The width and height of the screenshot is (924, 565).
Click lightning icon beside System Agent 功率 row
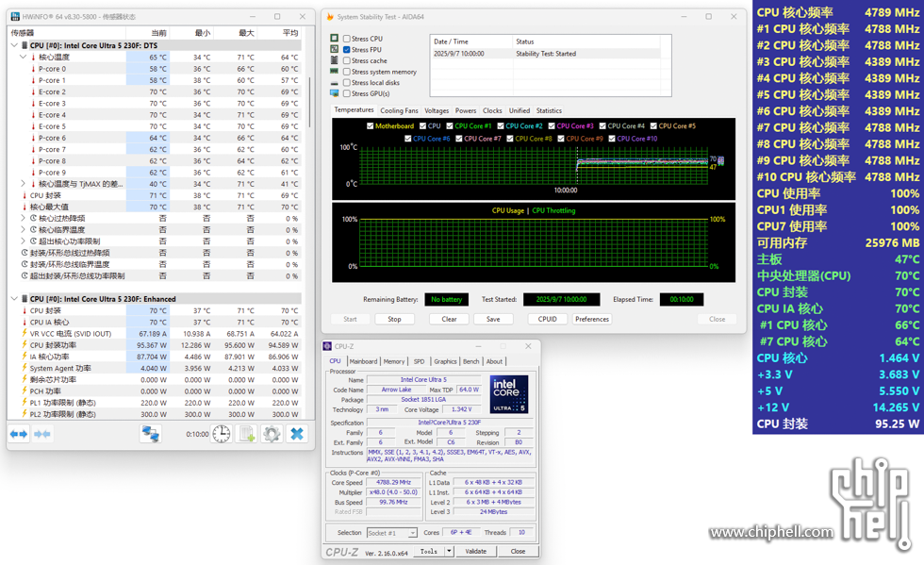click(25, 368)
